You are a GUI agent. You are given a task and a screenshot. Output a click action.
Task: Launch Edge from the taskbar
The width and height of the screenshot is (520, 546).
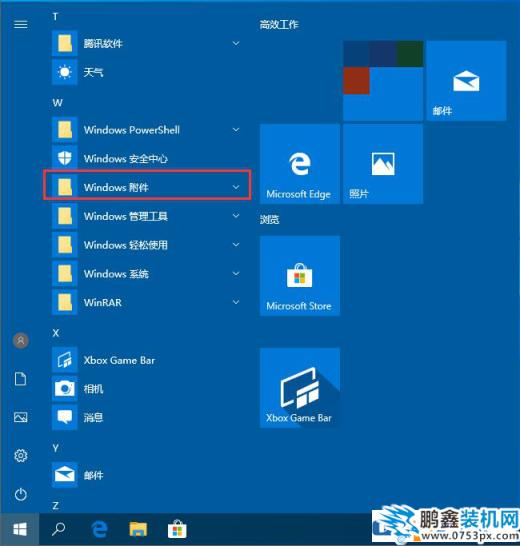(x=99, y=530)
